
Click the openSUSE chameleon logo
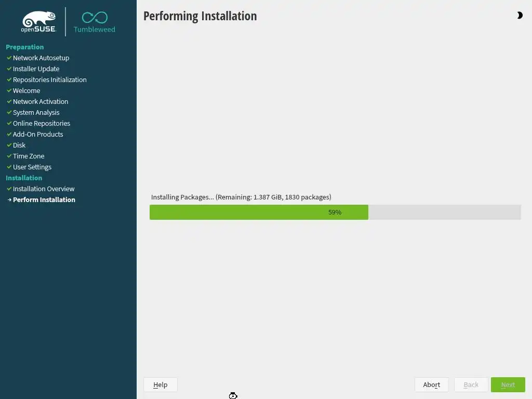38,22
